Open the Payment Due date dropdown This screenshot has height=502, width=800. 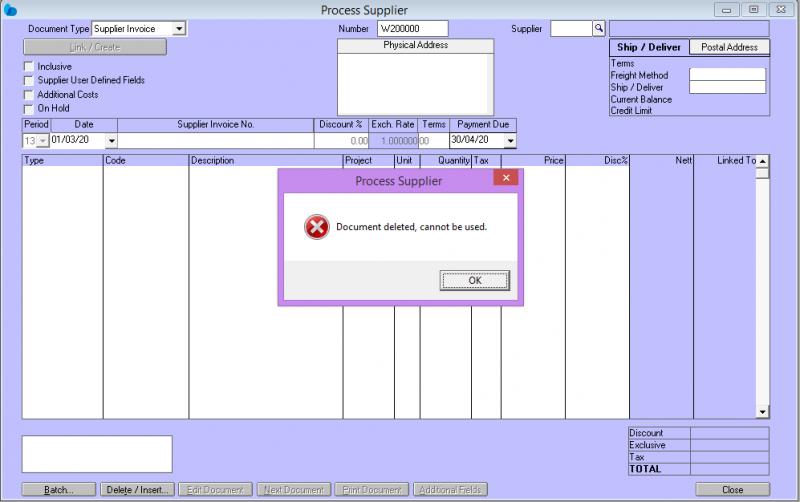click(510, 141)
